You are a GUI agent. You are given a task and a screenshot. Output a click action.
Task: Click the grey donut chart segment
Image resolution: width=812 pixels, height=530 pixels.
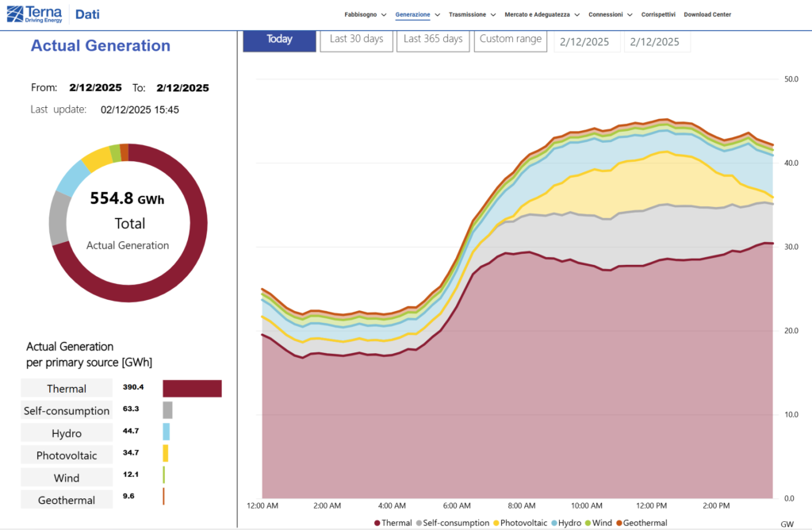point(59,219)
